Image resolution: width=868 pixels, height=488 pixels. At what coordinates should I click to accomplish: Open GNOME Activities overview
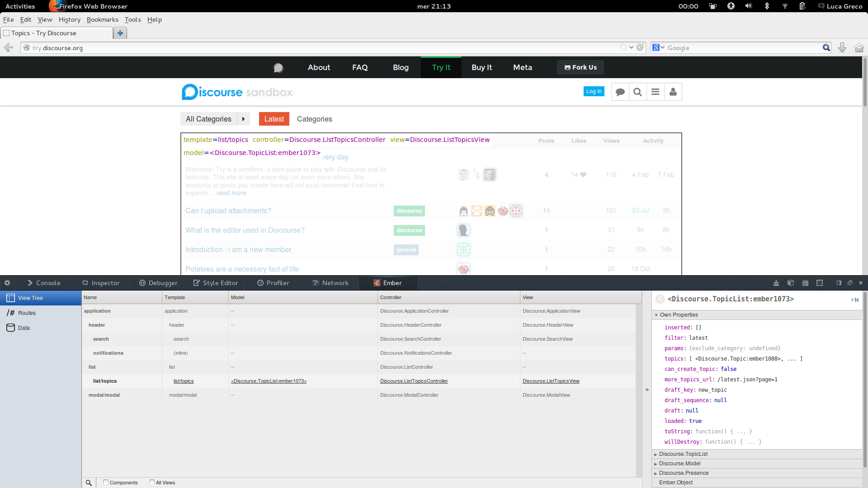click(20, 6)
